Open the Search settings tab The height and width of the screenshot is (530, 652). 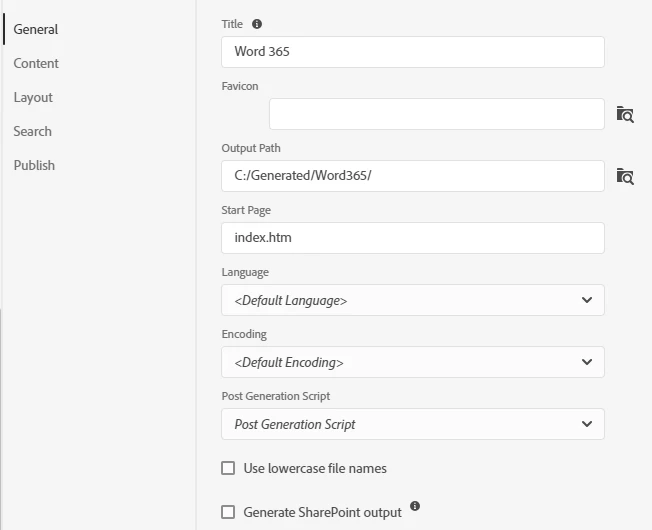click(33, 131)
